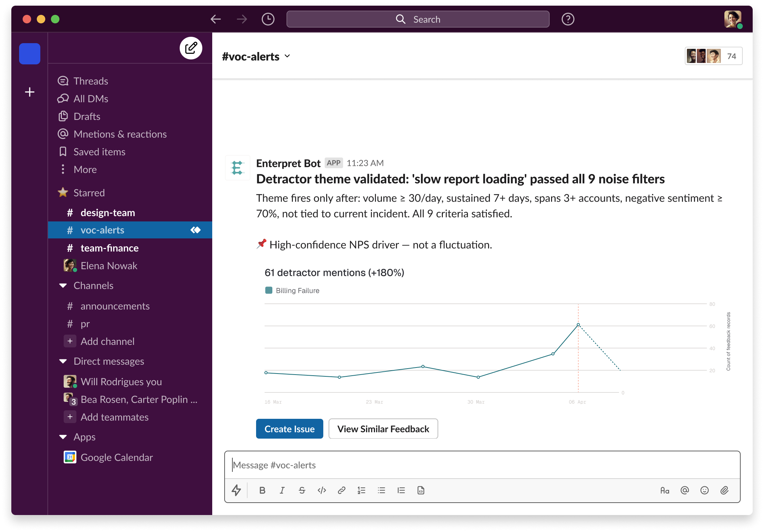764x532 pixels.
Task: Collapse the Channels section
Action: pos(63,285)
